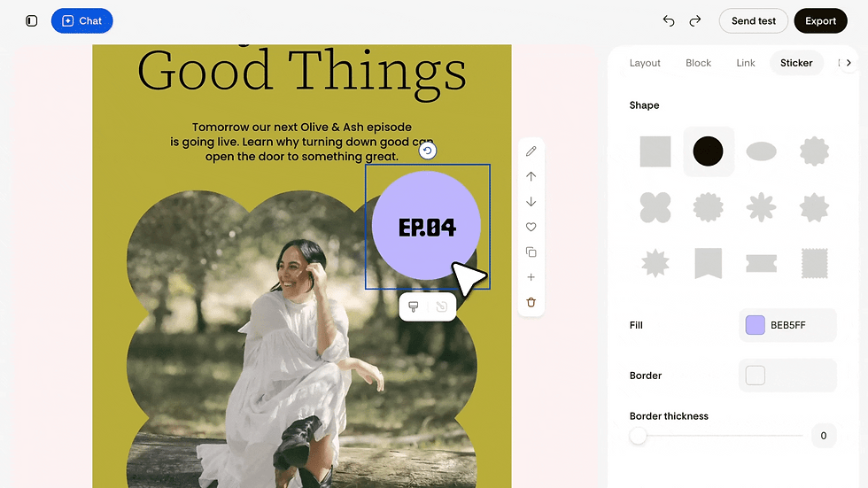Redo the last change
Image resolution: width=868 pixels, height=488 pixels.
(695, 21)
